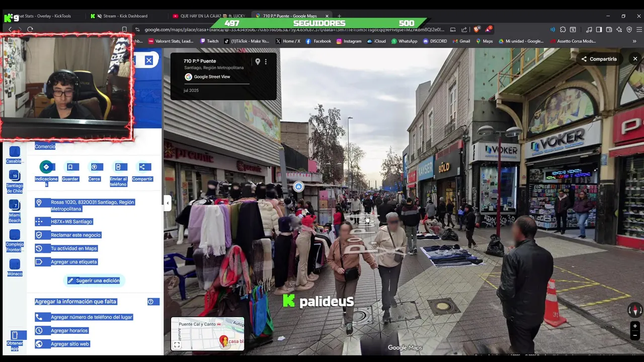Open the Valorant Stats bookmark
The image size is (644, 362).
click(x=171, y=41)
